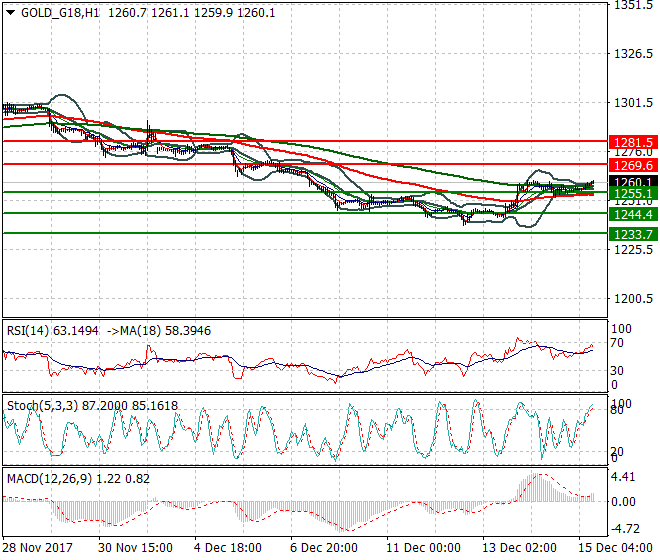Select the red 1269.6 resistance price label
Screen dimensions: 660x560
coord(633,165)
